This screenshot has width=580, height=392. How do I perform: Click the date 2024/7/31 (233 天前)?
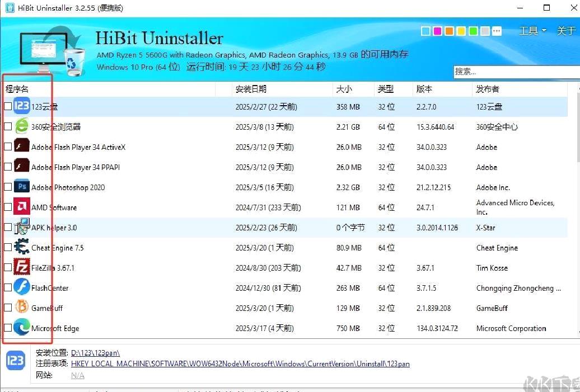pos(268,207)
